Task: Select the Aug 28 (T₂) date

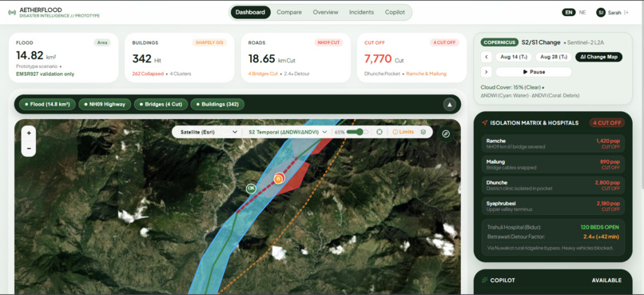Action: tap(554, 57)
